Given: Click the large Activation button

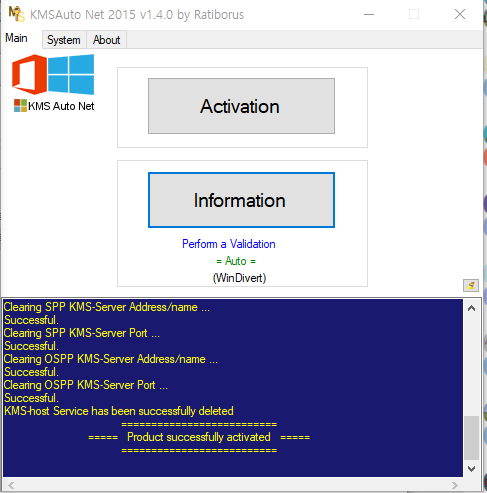Looking at the screenshot, I should (241, 106).
